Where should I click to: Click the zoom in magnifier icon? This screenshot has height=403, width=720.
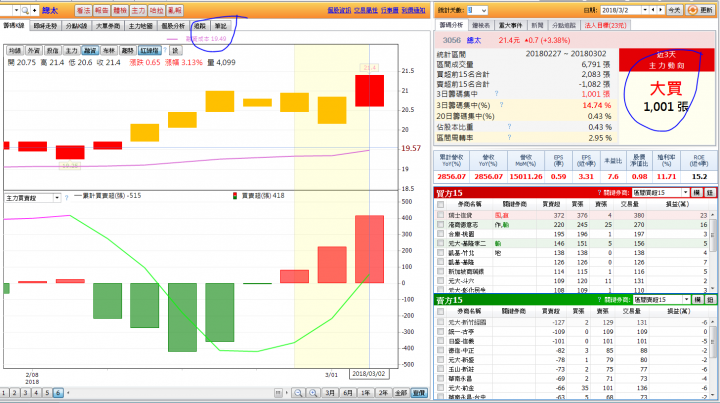click(x=313, y=393)
